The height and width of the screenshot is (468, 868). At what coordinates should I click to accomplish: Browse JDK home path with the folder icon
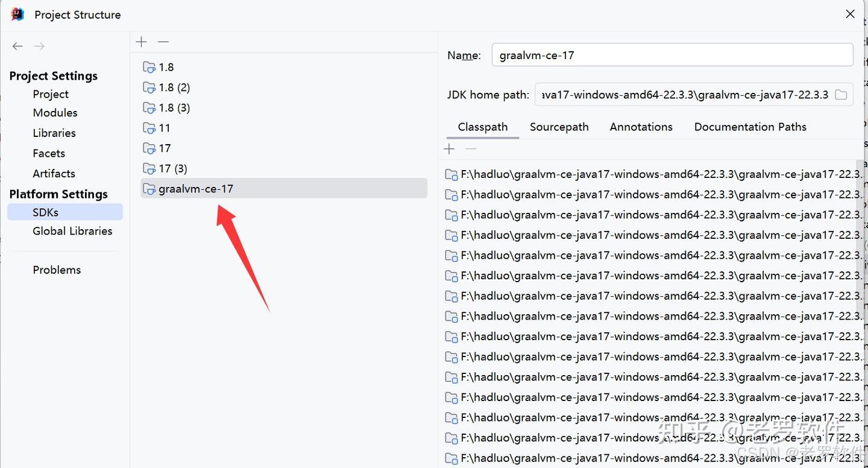(841, 94)
